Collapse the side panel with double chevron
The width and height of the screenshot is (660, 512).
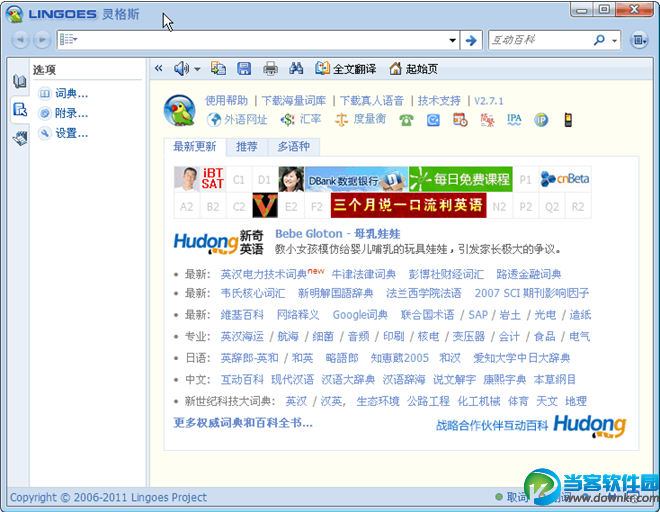click(x=158, y=68)
